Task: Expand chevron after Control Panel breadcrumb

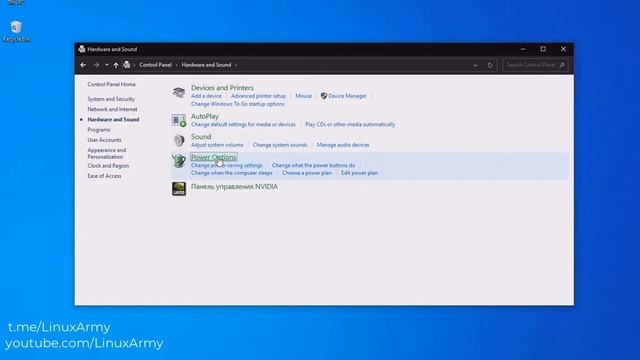Action: [176, 65]
